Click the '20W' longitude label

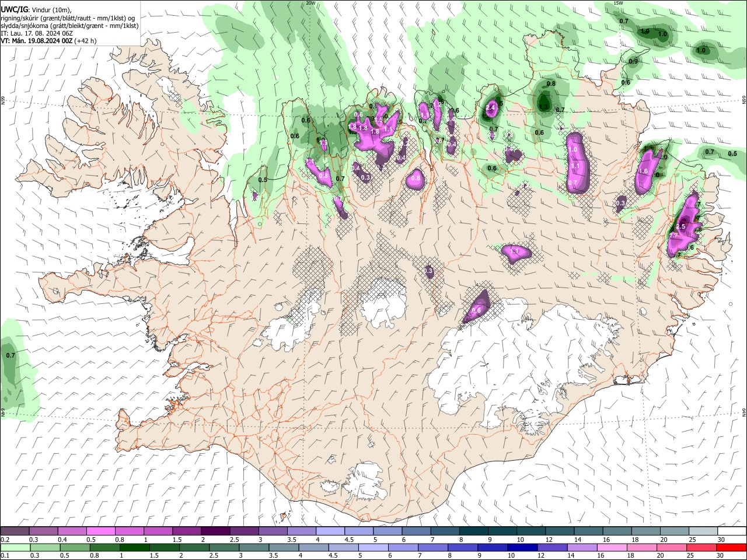(x=310, y=3)
